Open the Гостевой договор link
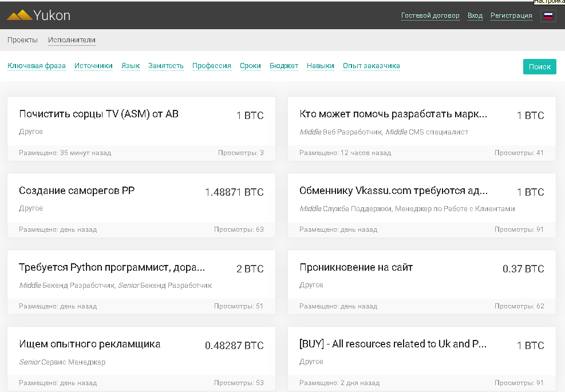 (430, 16)
